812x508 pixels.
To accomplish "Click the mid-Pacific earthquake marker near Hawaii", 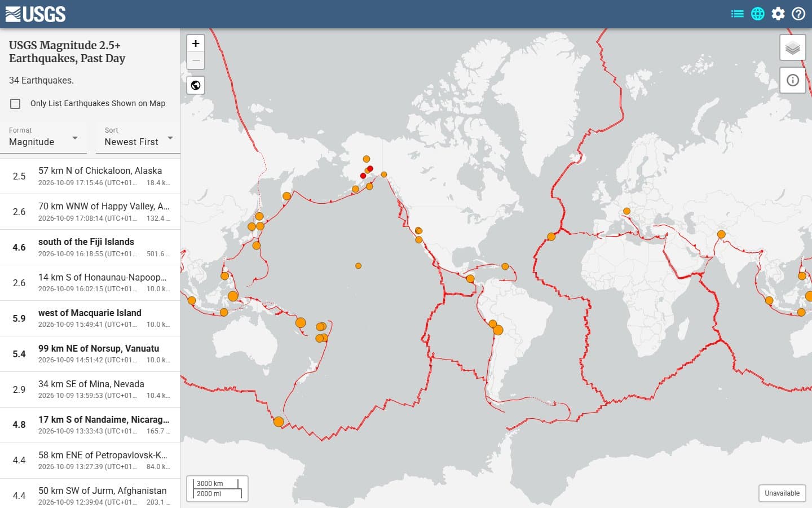I will click(358, 266).
